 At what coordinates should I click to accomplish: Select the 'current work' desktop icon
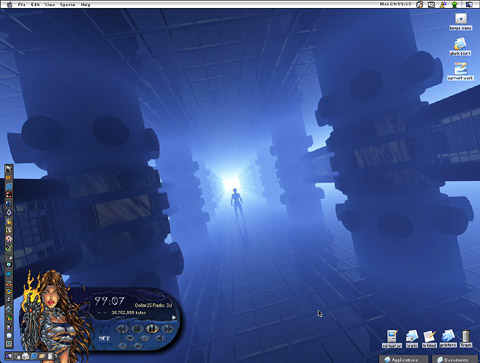point(460,71)
